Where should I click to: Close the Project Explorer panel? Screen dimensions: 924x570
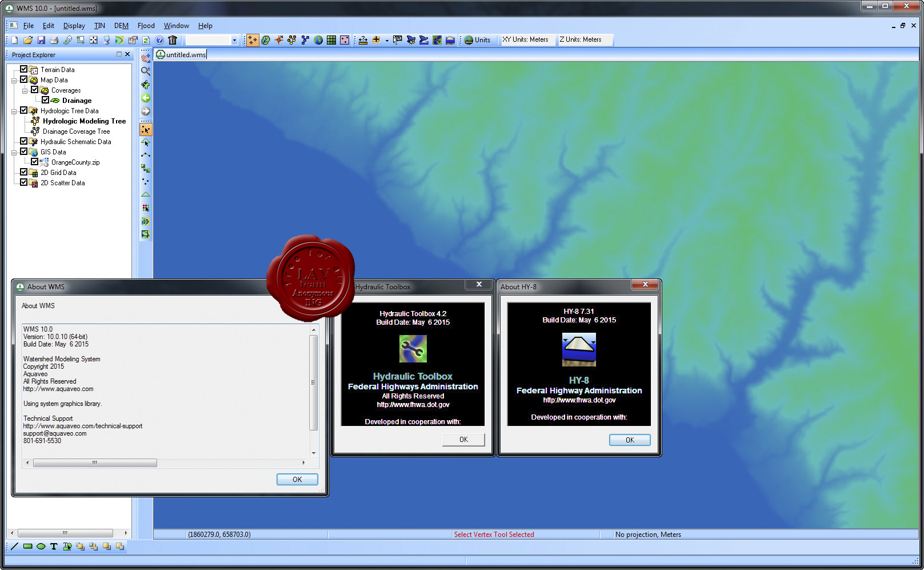point(127,54)
